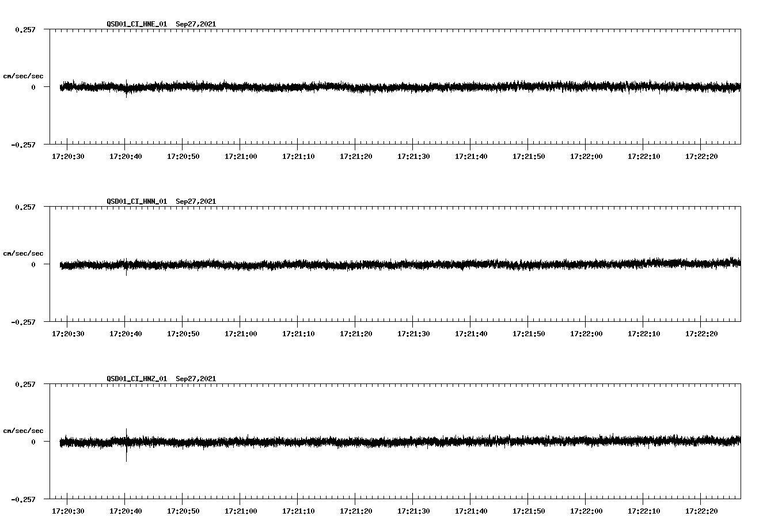
Task: Click the 17:20:30 time label under HNE plot
Action: [68, 157]
